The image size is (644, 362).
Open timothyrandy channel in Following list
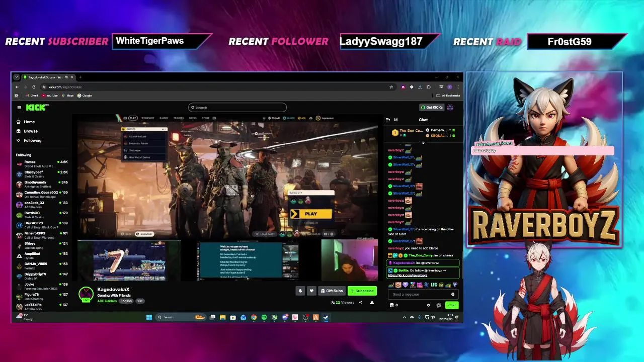42,184
